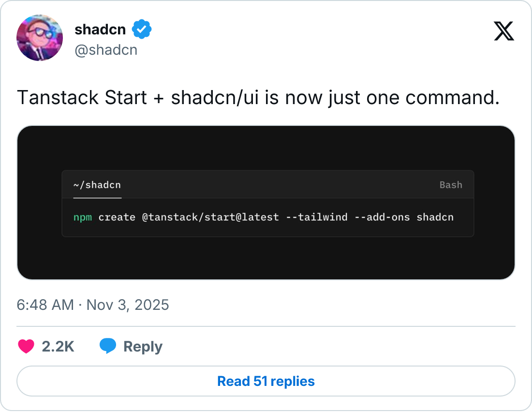Viewport: 532px width, 413px height.
Task: Click the --tailwind flag in the command
Action: (316, 217)
